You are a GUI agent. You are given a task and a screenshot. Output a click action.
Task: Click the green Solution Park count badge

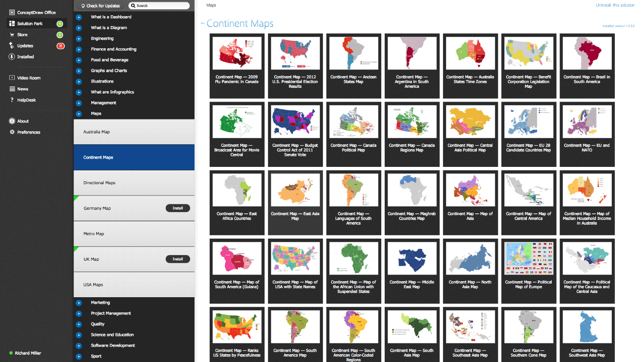[60, 24]
